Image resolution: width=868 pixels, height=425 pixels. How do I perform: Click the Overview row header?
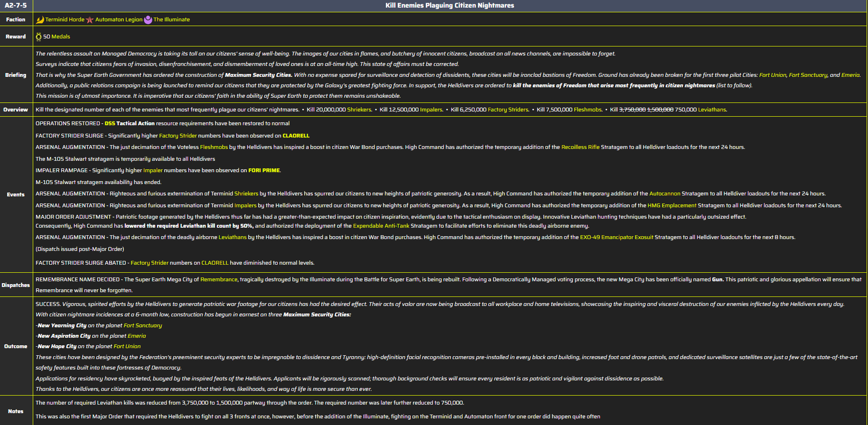16,110
